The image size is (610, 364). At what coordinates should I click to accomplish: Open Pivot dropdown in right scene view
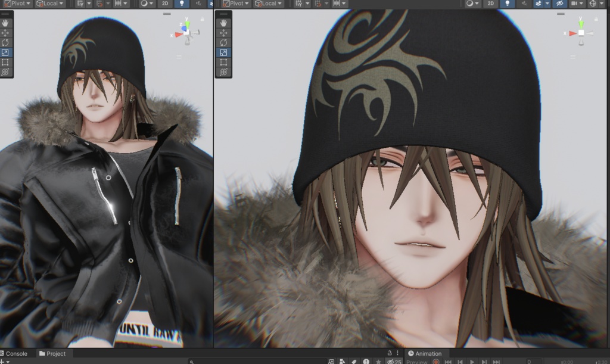[x=236, y=4]
